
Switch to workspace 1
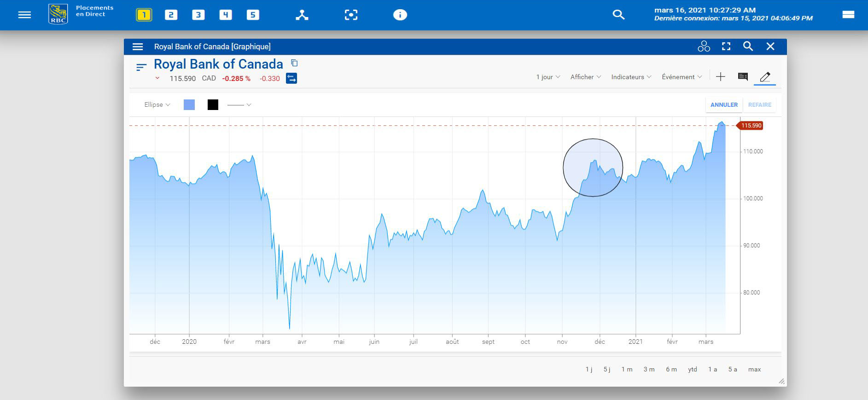click(144, 15)
